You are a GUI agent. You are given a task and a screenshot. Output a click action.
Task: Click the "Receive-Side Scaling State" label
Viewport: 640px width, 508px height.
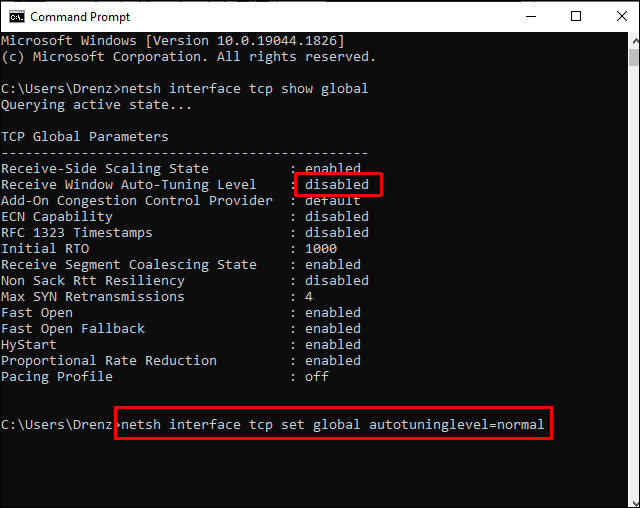105,169
